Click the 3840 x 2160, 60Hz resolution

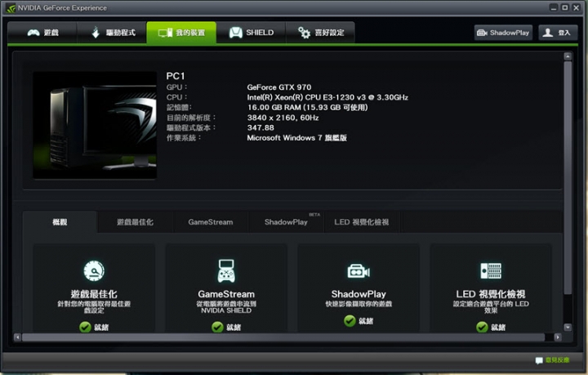pyautogui.click(x=283, y=118)
